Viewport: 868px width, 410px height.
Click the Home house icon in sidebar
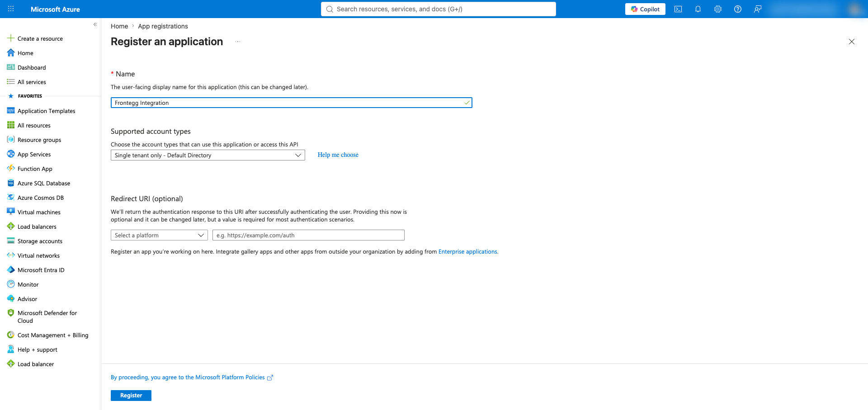click(11, 53)
